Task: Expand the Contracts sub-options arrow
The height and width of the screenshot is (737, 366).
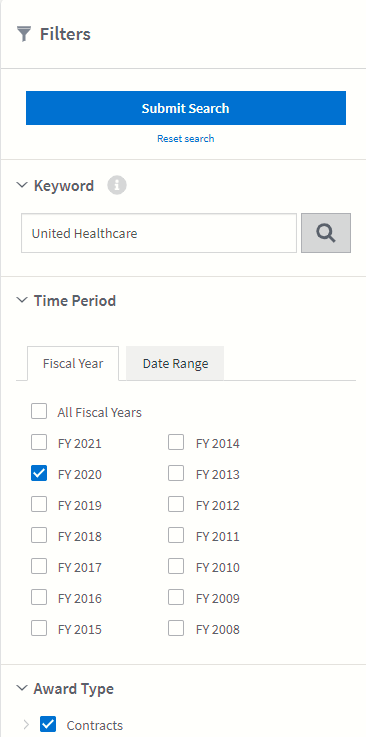Action: click(x=26, y=725)
